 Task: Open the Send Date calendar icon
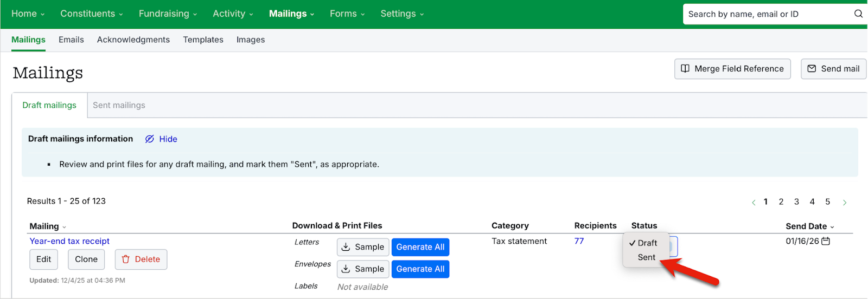[826, 241]
